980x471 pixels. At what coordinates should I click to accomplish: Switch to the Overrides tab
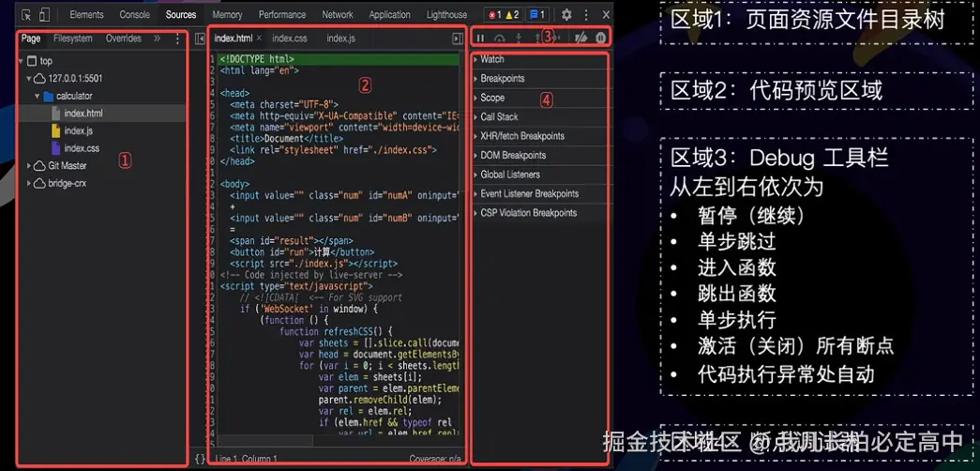pos(123,38)
